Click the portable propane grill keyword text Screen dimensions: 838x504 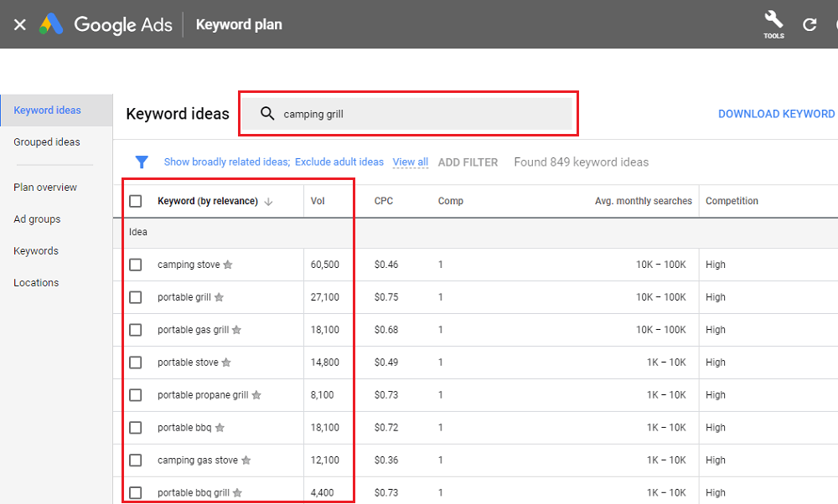pos(203,394)
